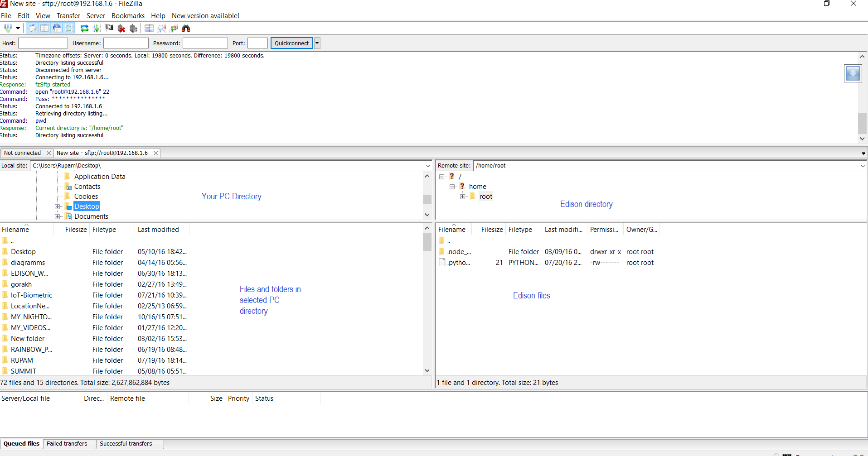The height and width of the screenshot is (456, 868).
Task: Open the tab list dropdown arrow
Action: pyautogui.click(x=863, y=154)
